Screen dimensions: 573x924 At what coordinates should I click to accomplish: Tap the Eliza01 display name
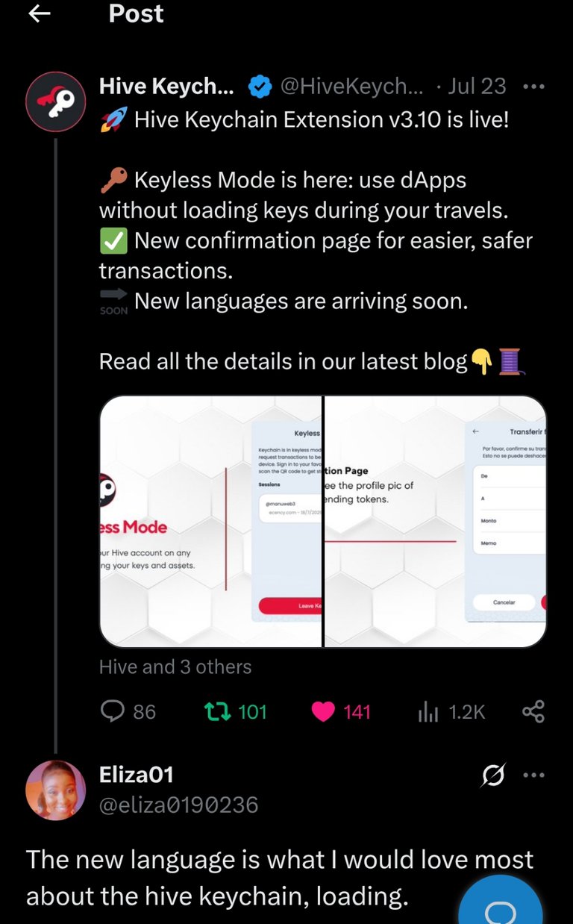(x=137, y=775)
